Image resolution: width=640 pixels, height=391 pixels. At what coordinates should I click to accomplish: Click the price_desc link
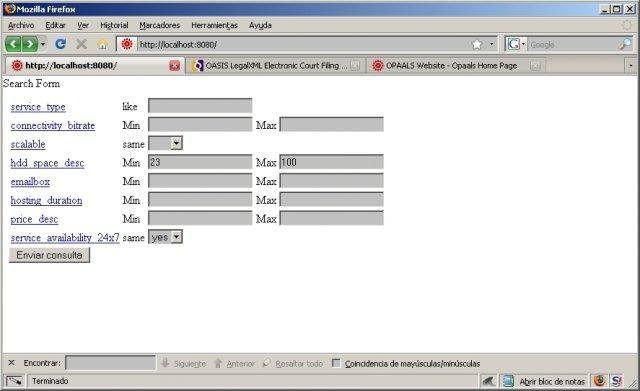point(34,220)
